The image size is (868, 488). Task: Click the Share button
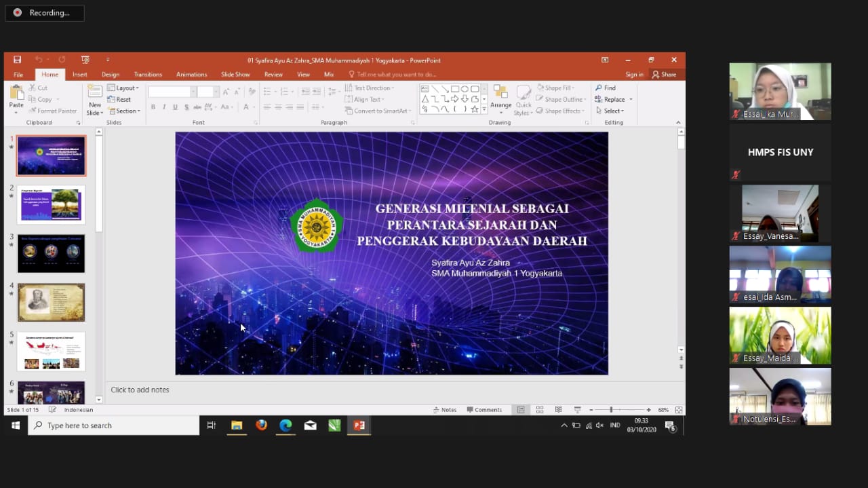(x=664, y=75)
